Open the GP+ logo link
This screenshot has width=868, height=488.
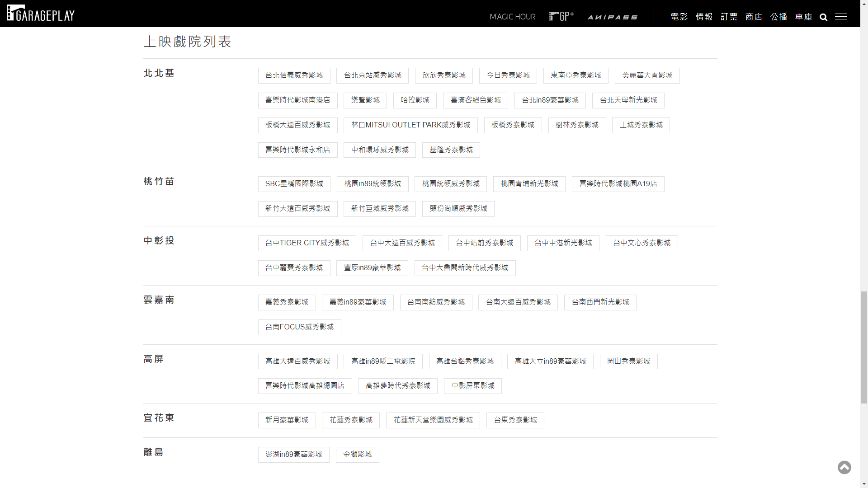[x=561, y=16]
